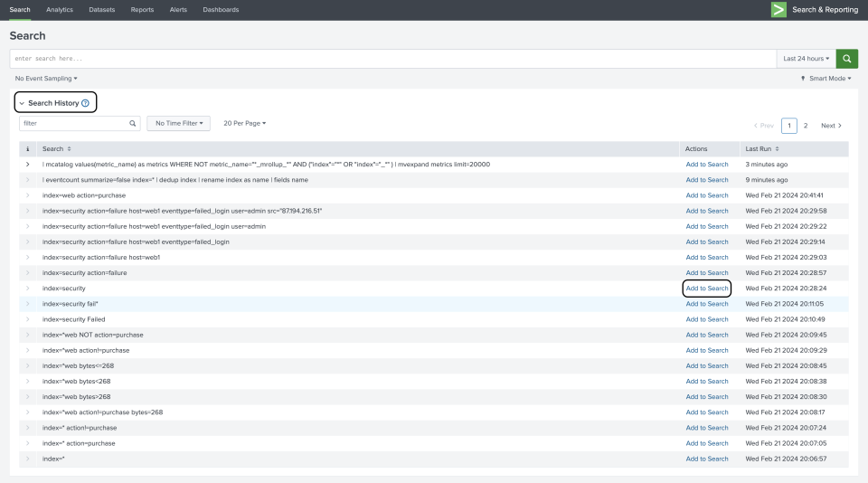Image resolution: width=868 pixels, height=483 pixels.
Task: Open the Last 24 hours time range picker
Action: pyautogui.click(x=806, y=59)
